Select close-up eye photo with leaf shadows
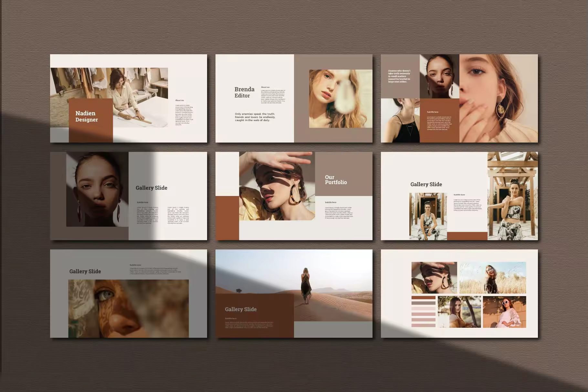This screenshot has height=392, width=588. click(129, 308)
